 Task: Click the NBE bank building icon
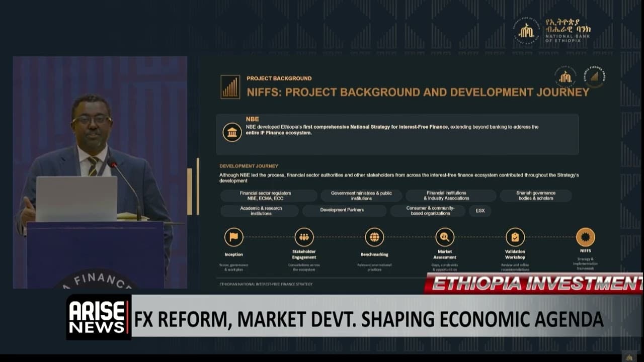click(x=232, y=132)
